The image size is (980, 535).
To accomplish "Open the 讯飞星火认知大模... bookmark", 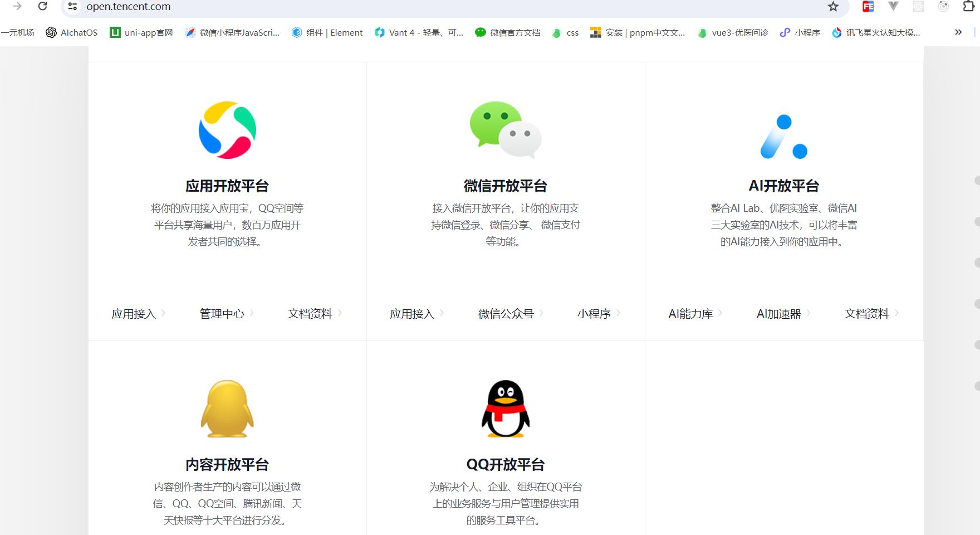I will pyautogui.click(x=876, y=32).
